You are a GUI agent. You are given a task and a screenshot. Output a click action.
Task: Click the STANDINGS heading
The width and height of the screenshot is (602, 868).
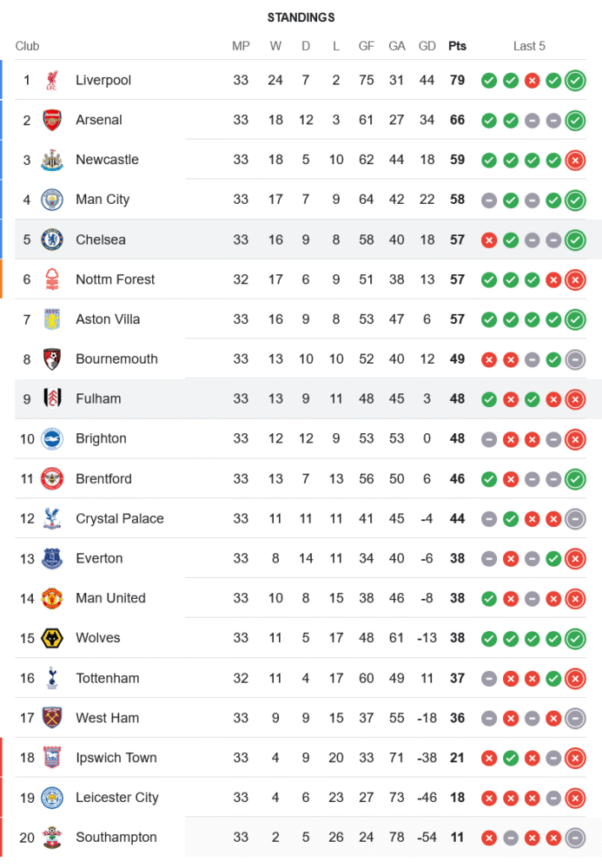tap(301, 17)
